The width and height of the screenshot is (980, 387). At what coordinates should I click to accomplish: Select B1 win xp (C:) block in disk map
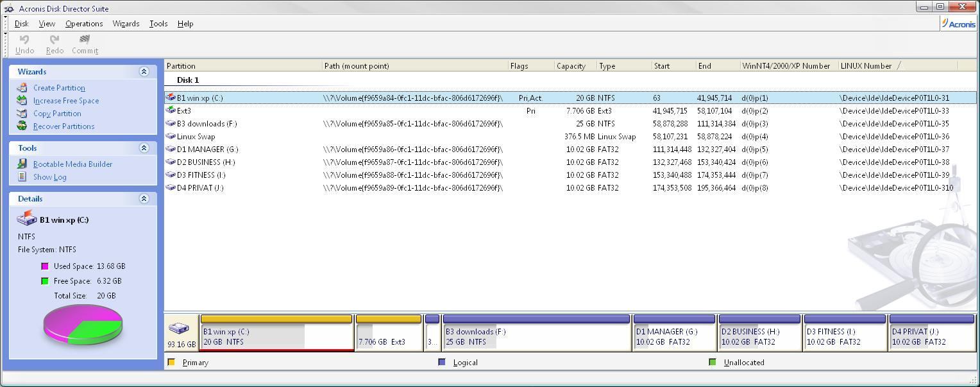point(276,332)
